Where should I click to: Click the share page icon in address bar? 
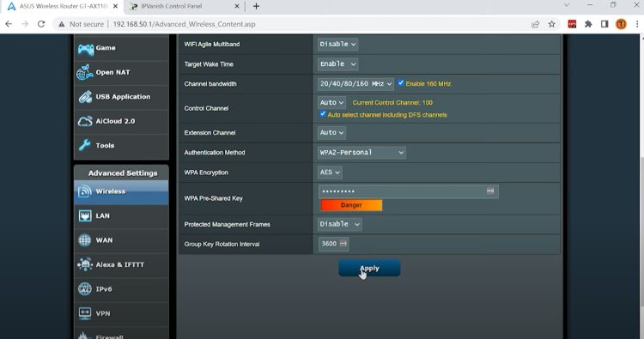click(535, 24)
